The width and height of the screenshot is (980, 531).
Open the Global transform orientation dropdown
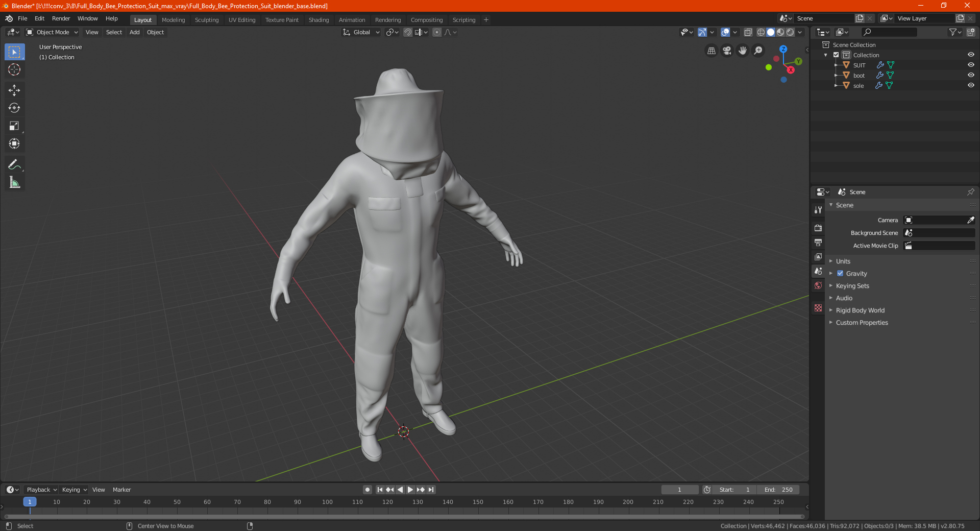[x=361, y=32]
